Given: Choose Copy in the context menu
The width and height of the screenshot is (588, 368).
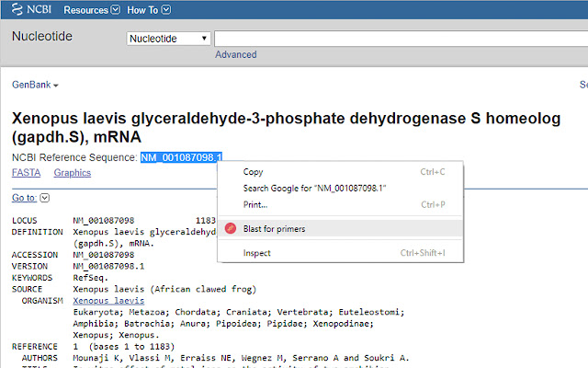Looking at the screenshot, I should tap(340, 172).
